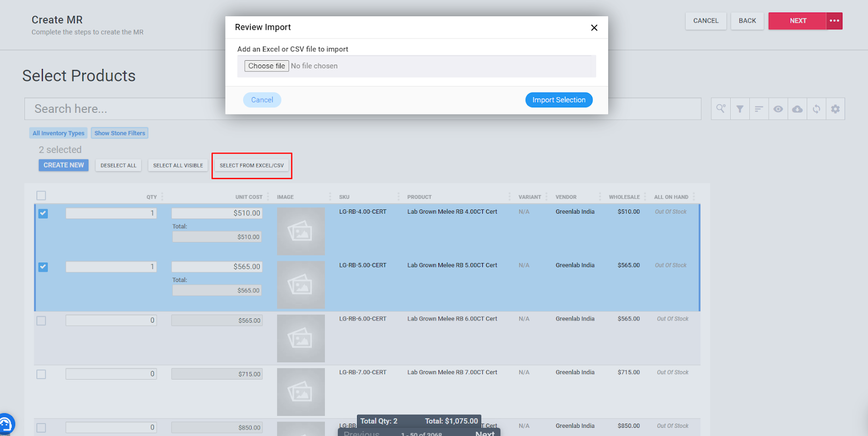Viewport: 868px width, 436px height.
Task: Click Choose file in import dialog
Action: point(266,66)
